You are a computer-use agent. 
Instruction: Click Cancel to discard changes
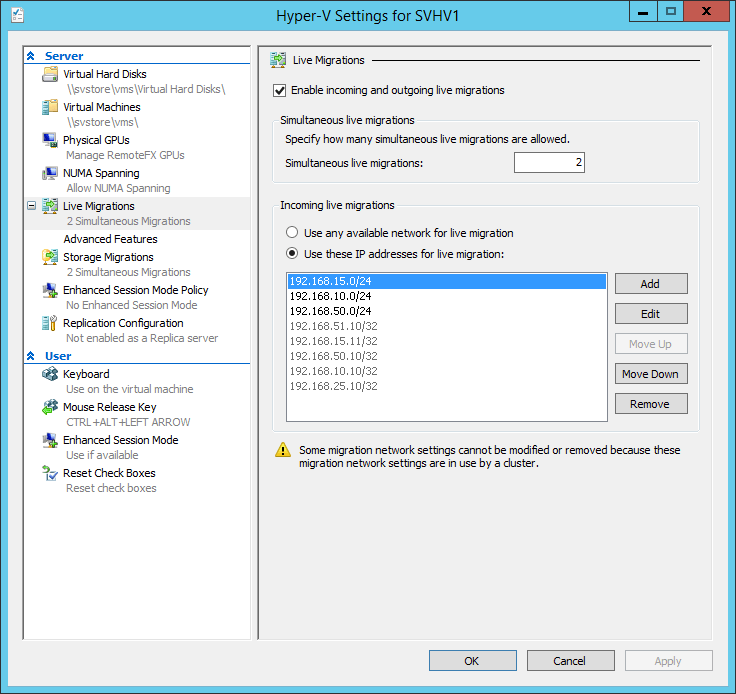tap(570, 661)
